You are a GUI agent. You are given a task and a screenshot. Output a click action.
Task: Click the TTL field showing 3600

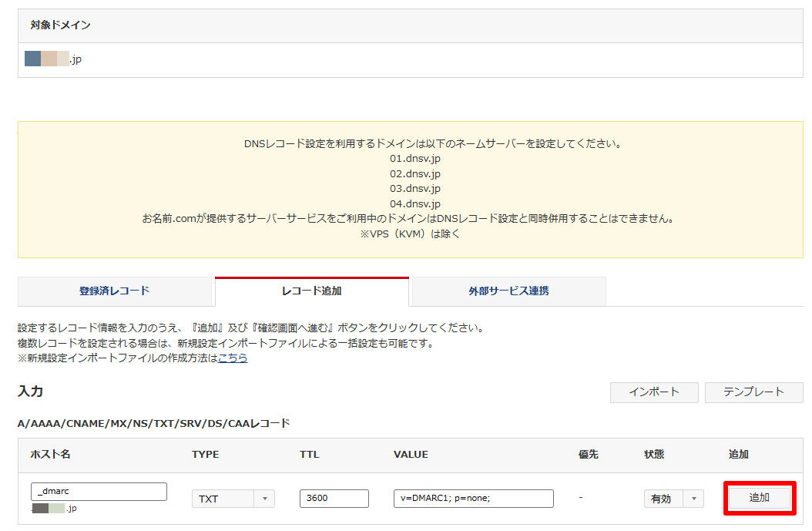(334, 499)
